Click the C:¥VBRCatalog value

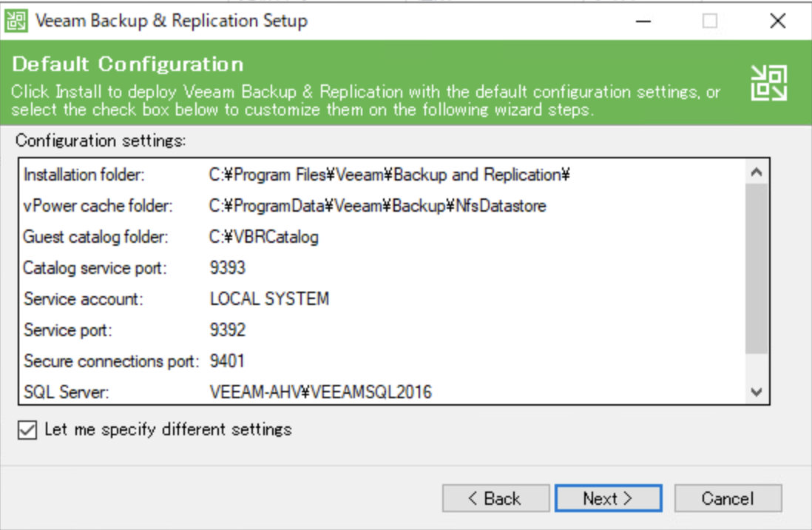(263, 237)
